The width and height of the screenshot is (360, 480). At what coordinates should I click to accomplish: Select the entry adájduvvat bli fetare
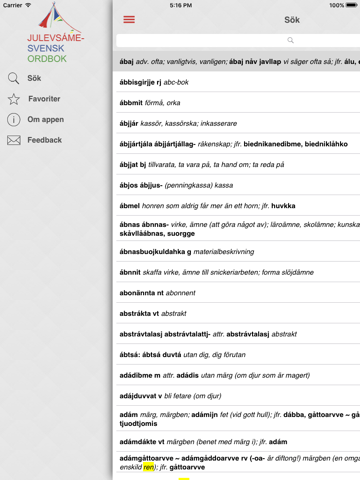(x=237, y=396)
